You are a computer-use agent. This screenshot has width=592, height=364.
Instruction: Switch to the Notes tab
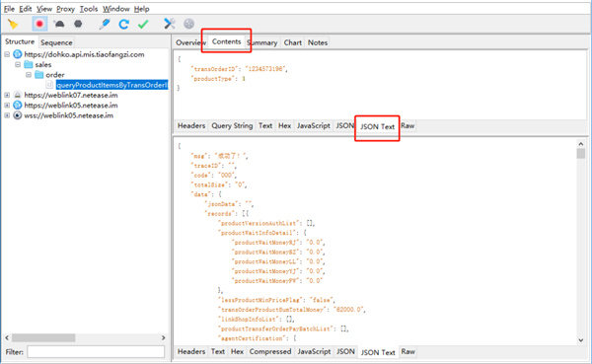pyautogui.click(x=318, y=42)
